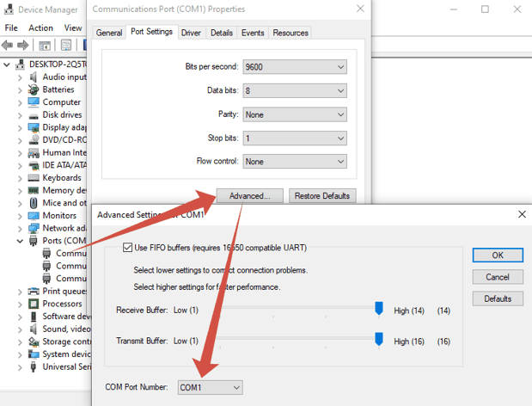532x406 pixels.
Task: Maximize the Device Manager window
Action: click(x=486, y=9)
